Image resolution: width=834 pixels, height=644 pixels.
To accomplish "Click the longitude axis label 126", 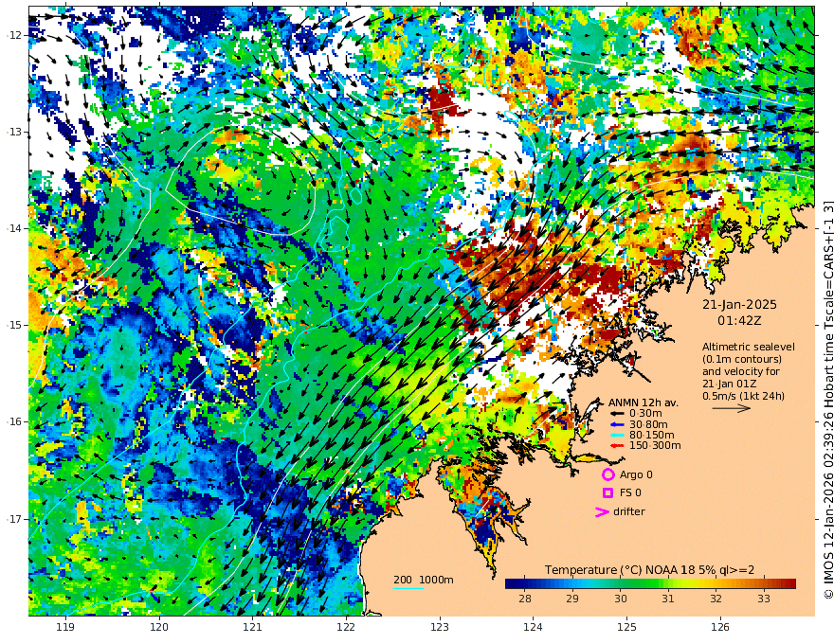I will [x=720, y=627].
